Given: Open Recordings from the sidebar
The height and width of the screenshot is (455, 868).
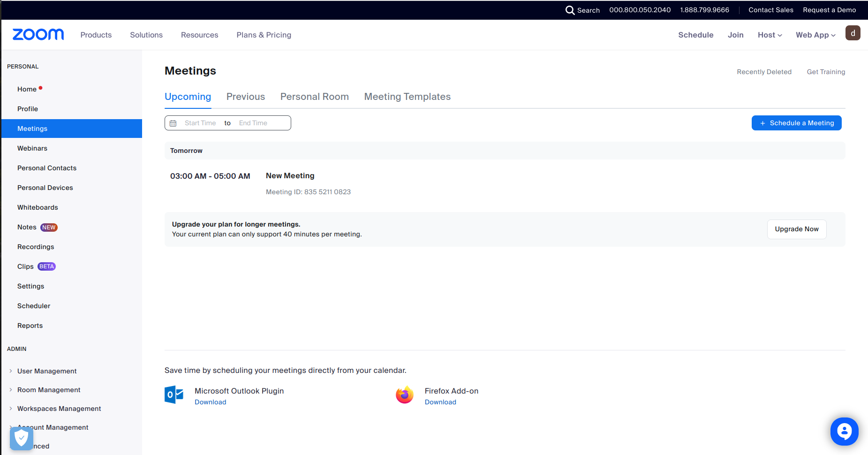Looking at the screenshot, I should pyautogui.click(x=36, y=247).
